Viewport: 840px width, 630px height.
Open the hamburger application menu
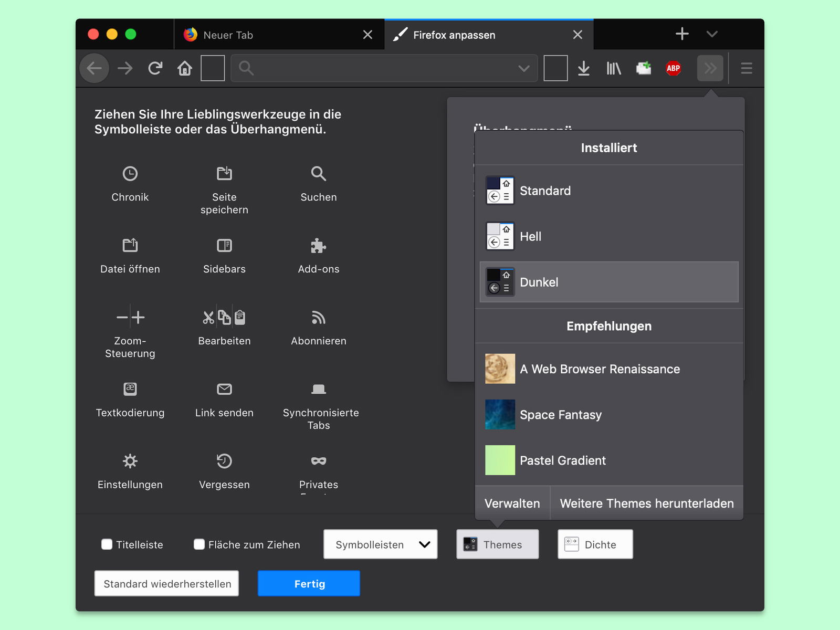tap(747, 68)
